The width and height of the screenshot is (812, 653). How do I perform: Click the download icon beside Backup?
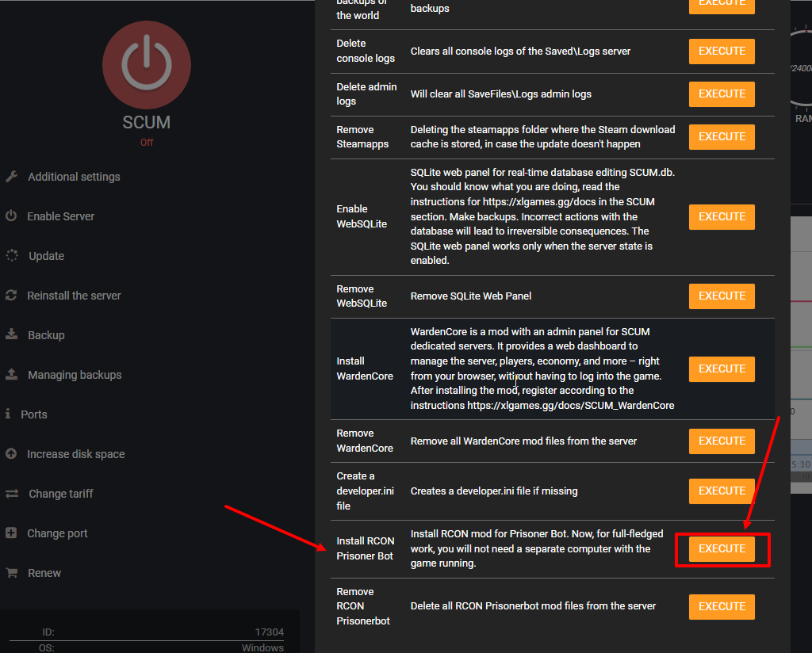pyautogui.click(x=12, y=335)
